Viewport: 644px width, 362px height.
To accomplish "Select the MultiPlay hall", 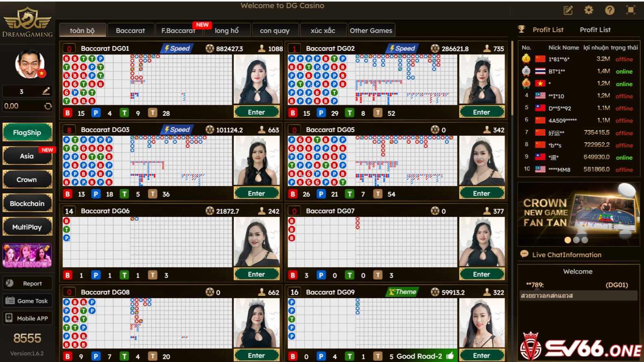I will [27, 227].
